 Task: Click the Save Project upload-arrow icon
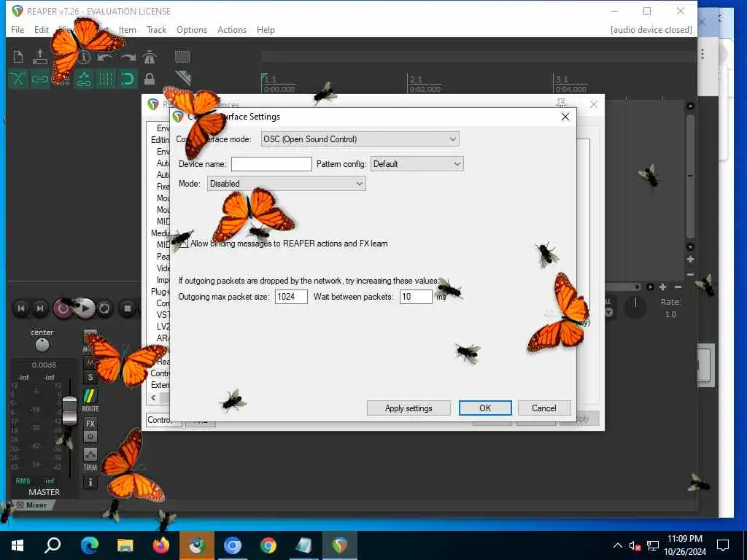[x=40, y=57]
